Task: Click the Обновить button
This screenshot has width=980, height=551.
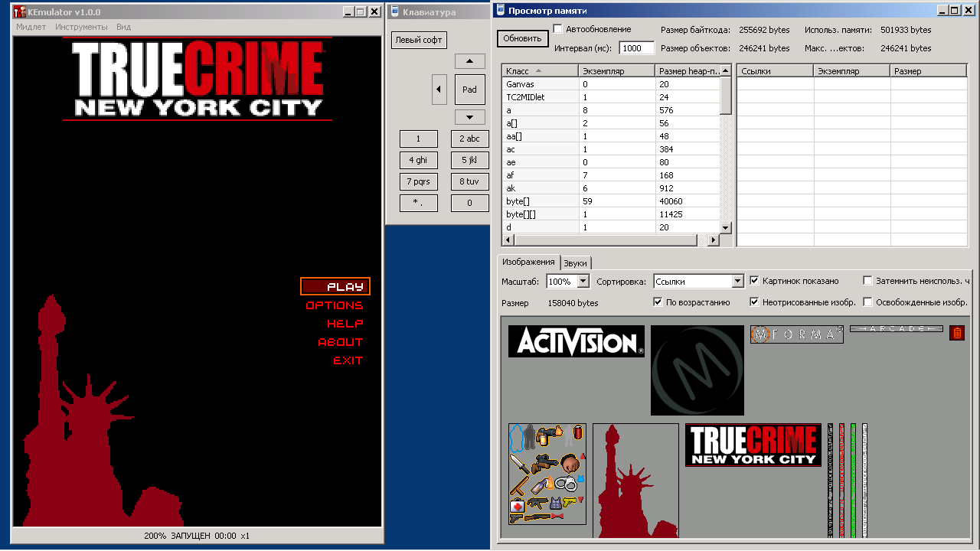Action: (522, 38)
